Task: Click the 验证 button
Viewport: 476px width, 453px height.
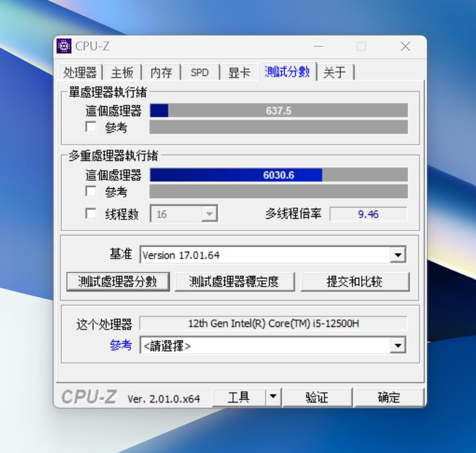Action: (317, 397)
